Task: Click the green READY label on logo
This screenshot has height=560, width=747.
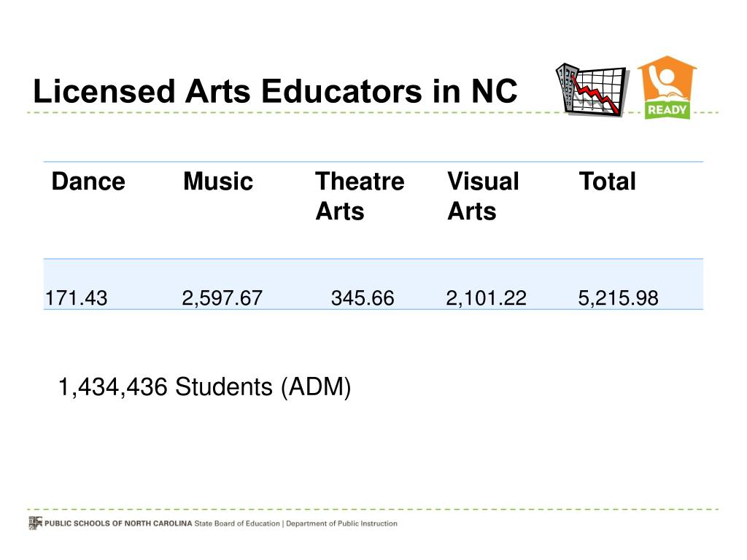Action: [x=667, y=110]
